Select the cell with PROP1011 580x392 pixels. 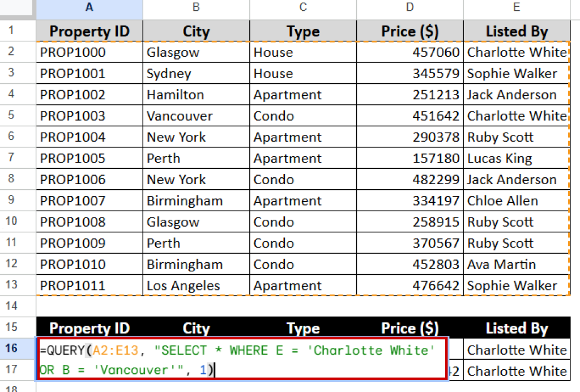(x=89, y=286)
